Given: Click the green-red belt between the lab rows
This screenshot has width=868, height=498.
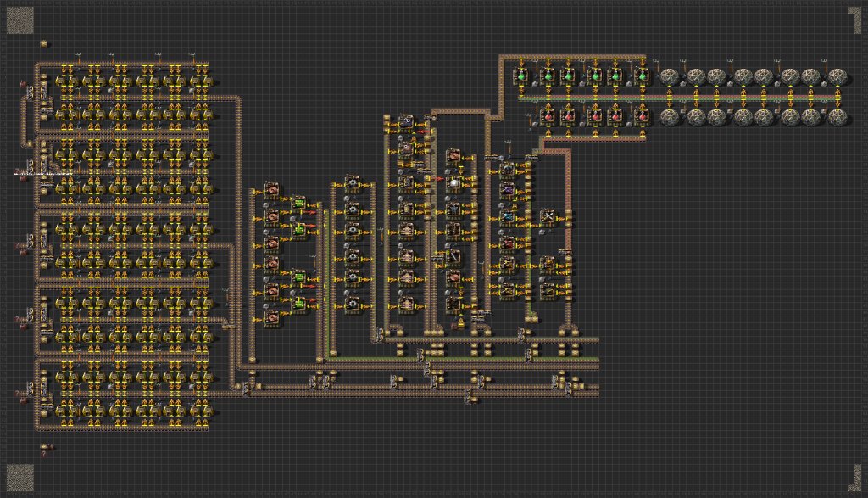Looking at the screenshot, I should 680,98.
